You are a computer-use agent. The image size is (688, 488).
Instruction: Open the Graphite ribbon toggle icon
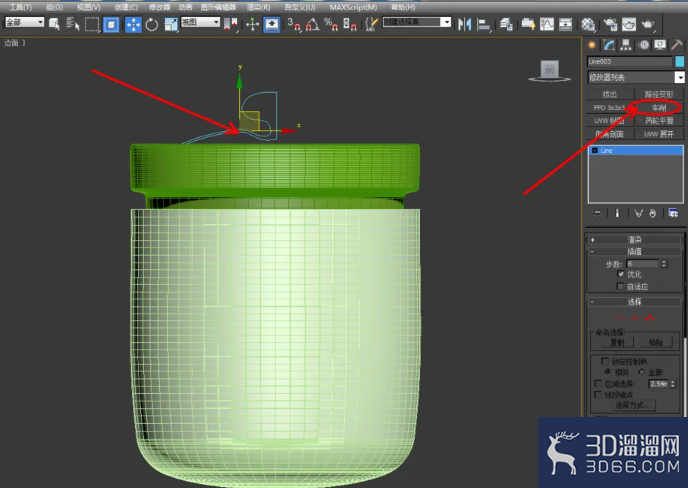528,24
